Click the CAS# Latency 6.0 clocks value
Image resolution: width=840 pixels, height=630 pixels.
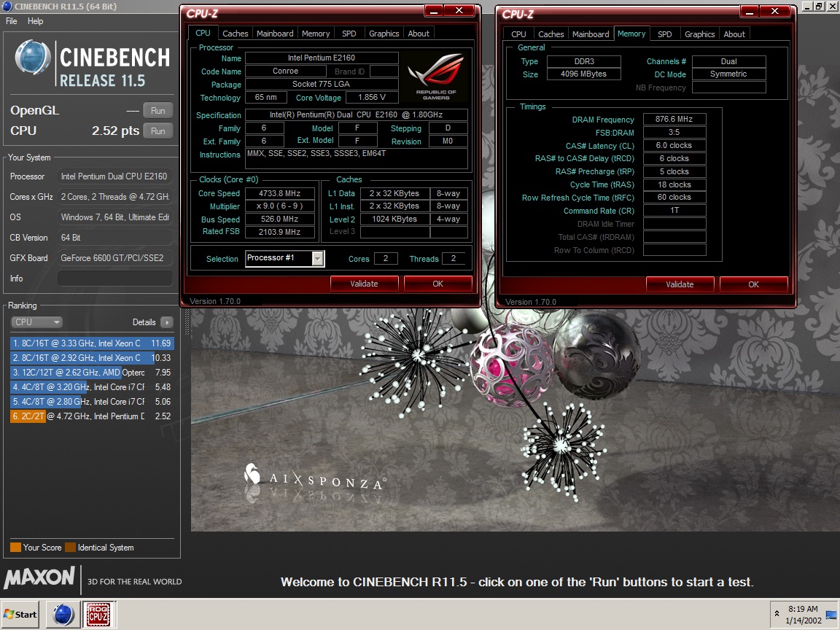[x=674, y=145]
